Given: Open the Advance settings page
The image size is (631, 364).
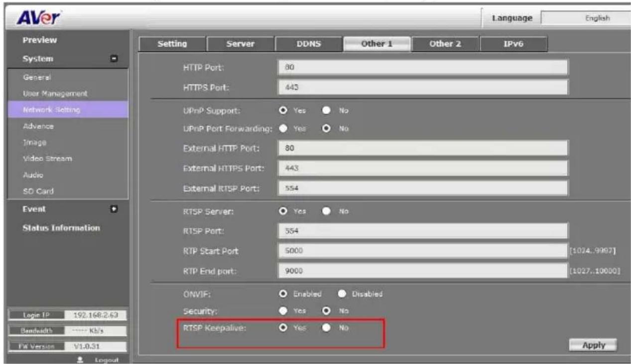Looking at the screenshot, I should (37, 126).
